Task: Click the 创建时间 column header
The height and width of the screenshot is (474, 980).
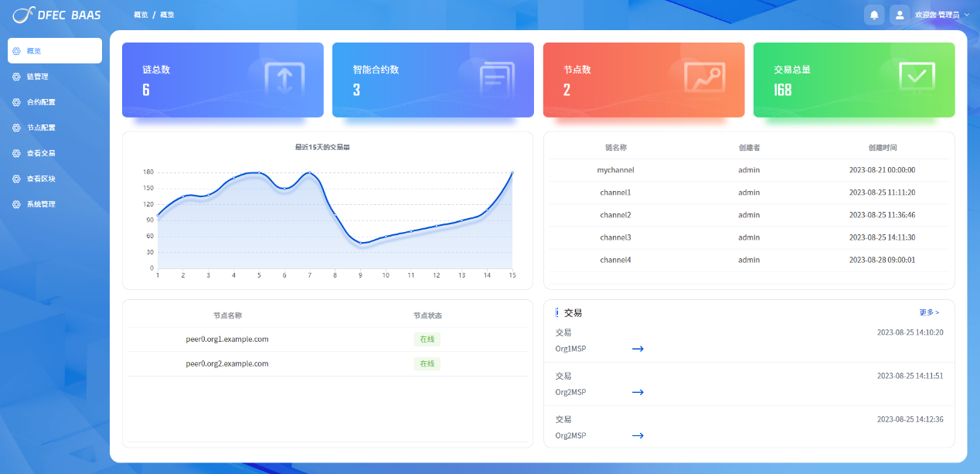Action: [883, 148]
